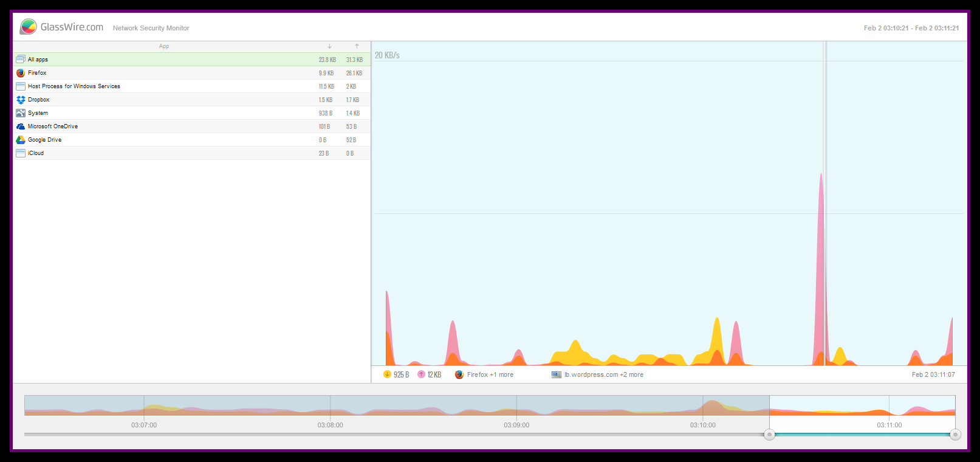Open the GlassWire.com link
980x462 pixels.
(x=72, y=27)
